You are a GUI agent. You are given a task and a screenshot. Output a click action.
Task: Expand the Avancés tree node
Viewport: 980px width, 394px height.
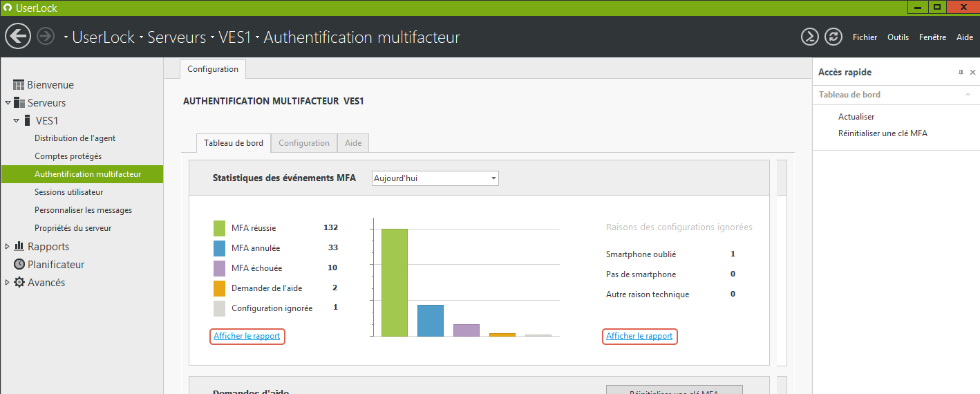8,283
